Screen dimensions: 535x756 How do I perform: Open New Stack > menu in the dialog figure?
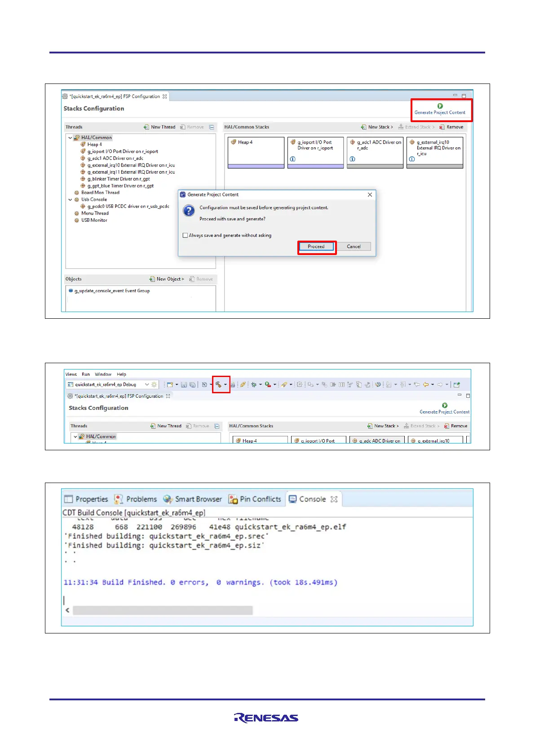click(x=377, y=127)
